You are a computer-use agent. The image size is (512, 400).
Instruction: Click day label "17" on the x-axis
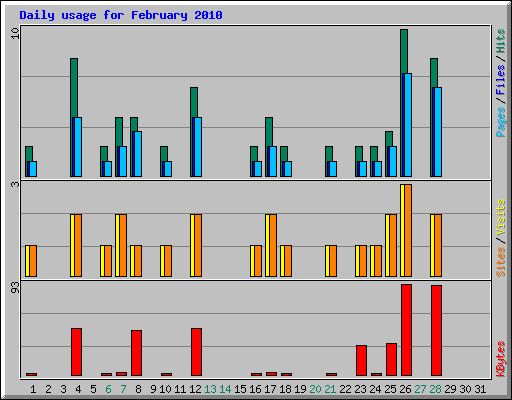coord(270,389)
